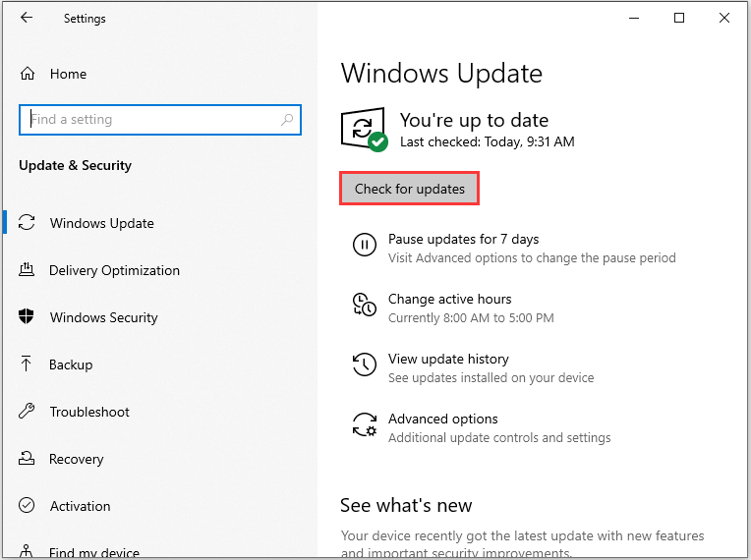The image size is (751, 560).
Task: Click the Recovery icon in sidebar
Action: pos(27,458)
